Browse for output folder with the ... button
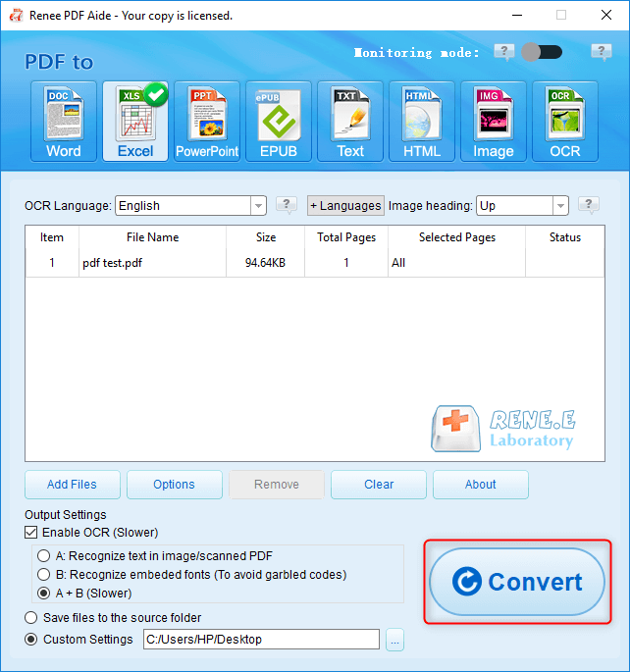 point(394,640)
